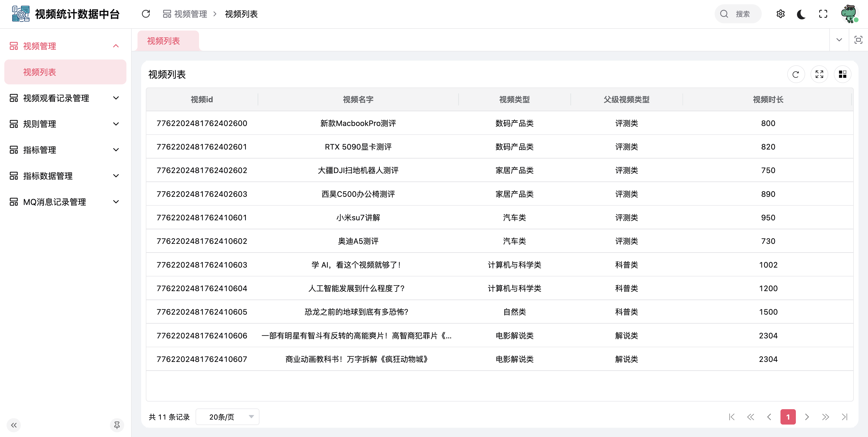868x437 pixels.
Task: Click the top bar reload icon
Action: point(146,14)
